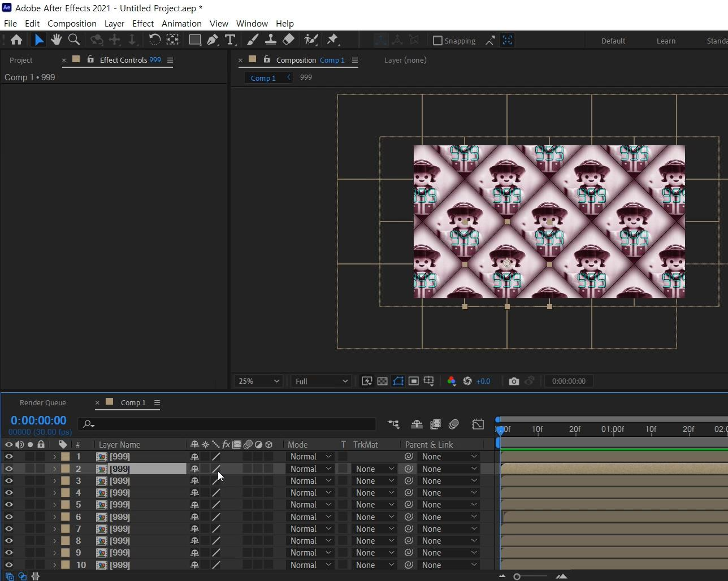Toggle mask and shape path visibility icon
This screenshot has width=728, height=581.
[x=398, y=381]
